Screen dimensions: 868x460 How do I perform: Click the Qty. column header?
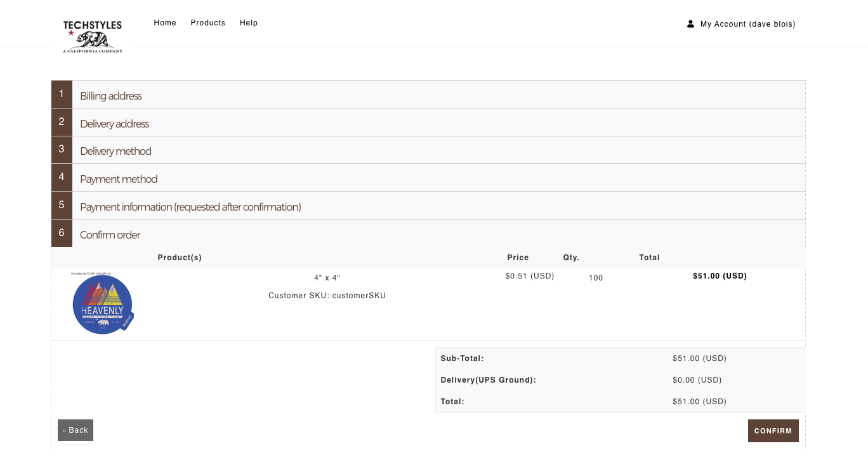571,258
